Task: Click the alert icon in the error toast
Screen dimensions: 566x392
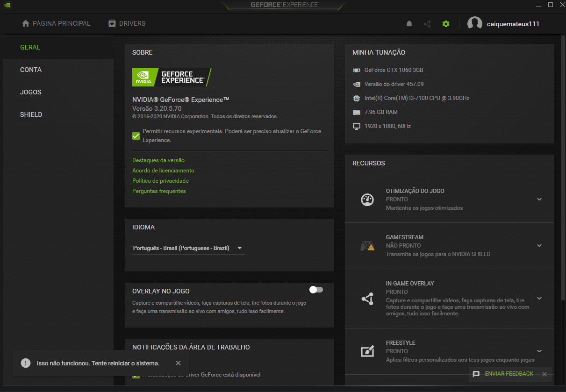Action: [x=26, y=363]
